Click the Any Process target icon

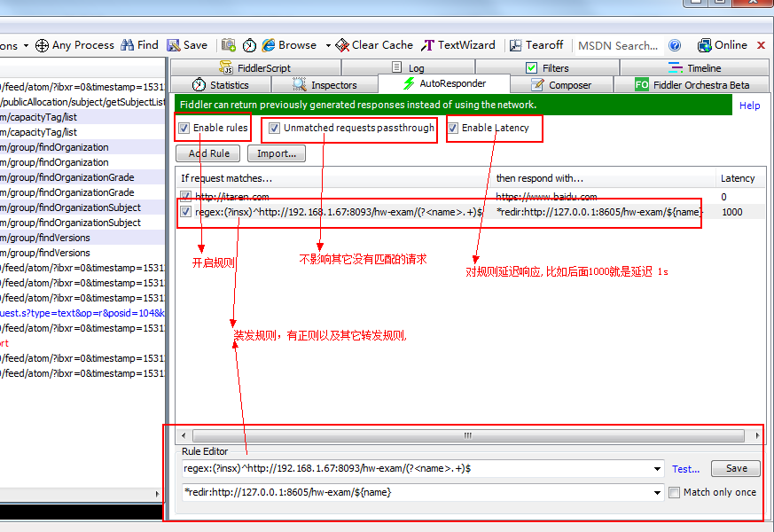pos(42,45)
